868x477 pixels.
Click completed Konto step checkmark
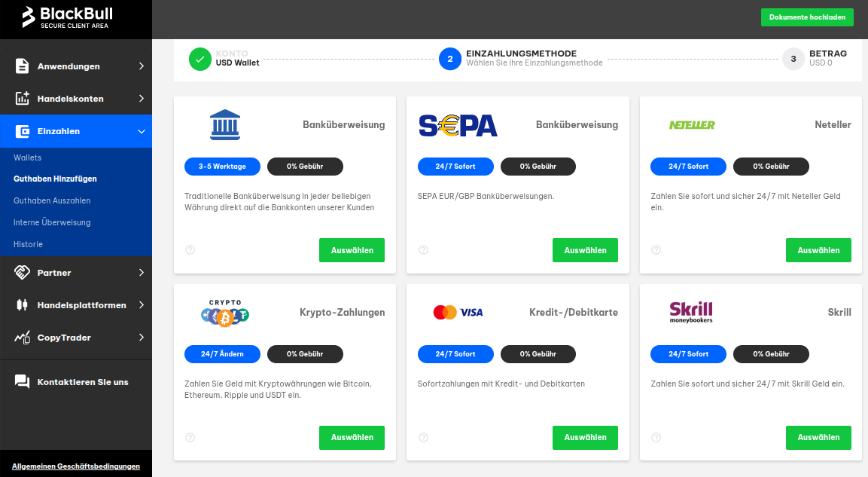pyautogui.click(x=199, y=59)
